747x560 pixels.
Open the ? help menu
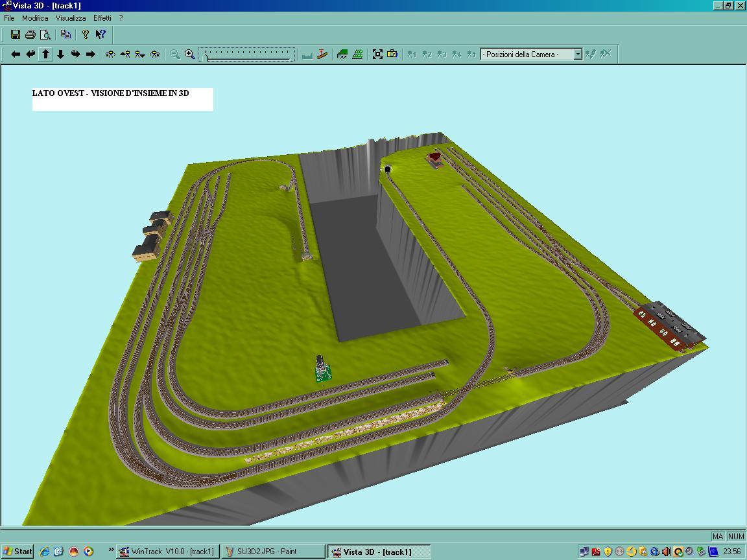(121, 18)
